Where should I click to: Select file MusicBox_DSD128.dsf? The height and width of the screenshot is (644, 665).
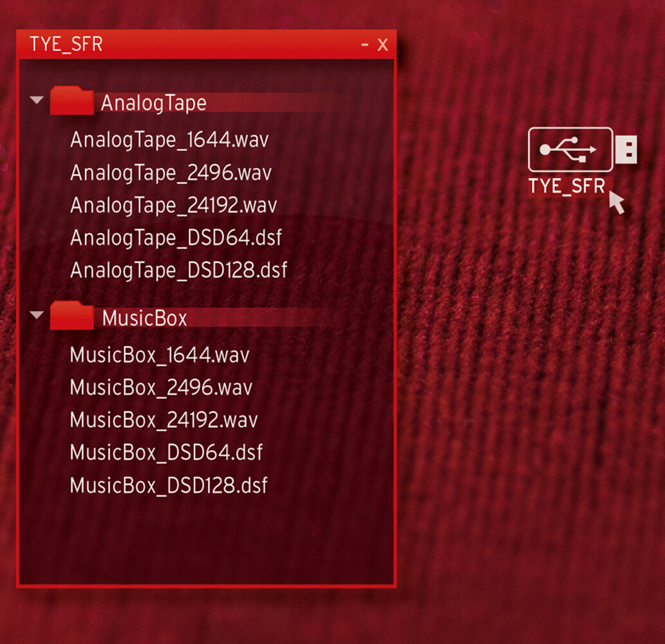pos(169,486)
